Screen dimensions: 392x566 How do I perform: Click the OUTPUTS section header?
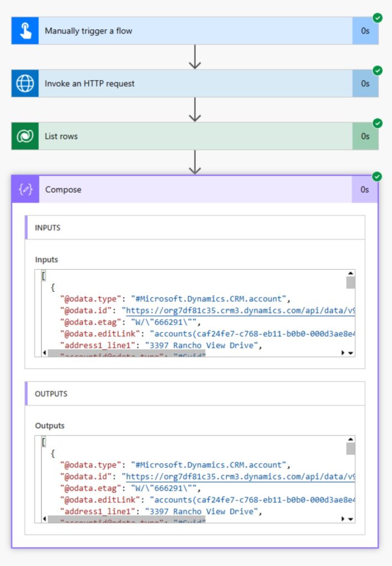coord(195,394)
